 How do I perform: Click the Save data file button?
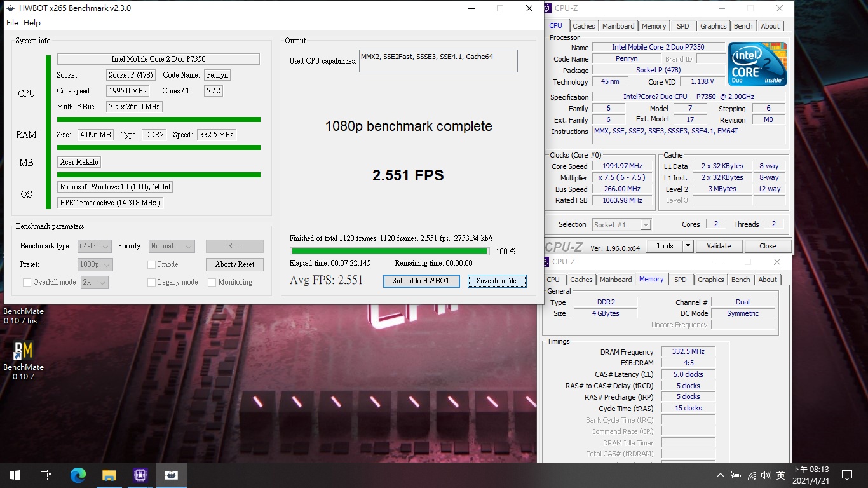(497, 281)
